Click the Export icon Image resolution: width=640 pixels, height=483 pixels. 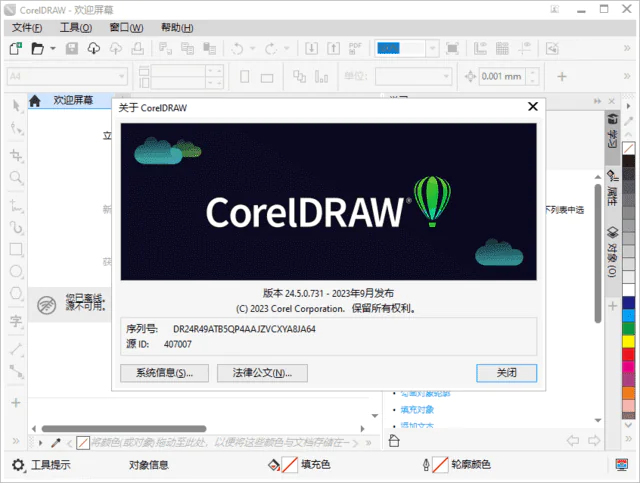[x=333, y=49]
